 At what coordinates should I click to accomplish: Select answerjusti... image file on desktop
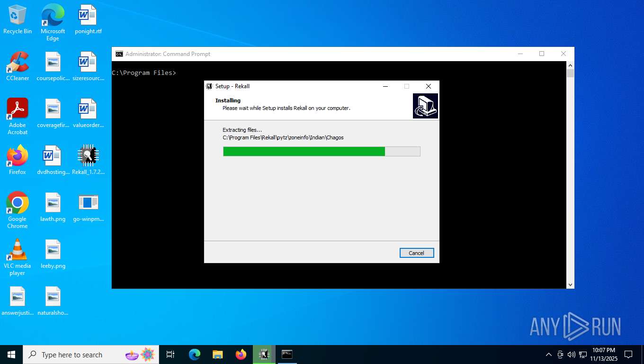click(x=18, y=301)
